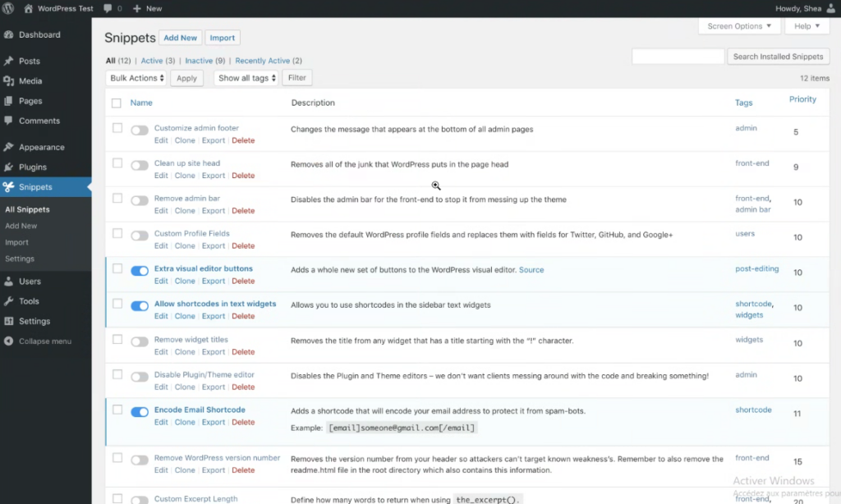Click the WordPress logo icon
The image size is (841, 504).
point(9,8)
